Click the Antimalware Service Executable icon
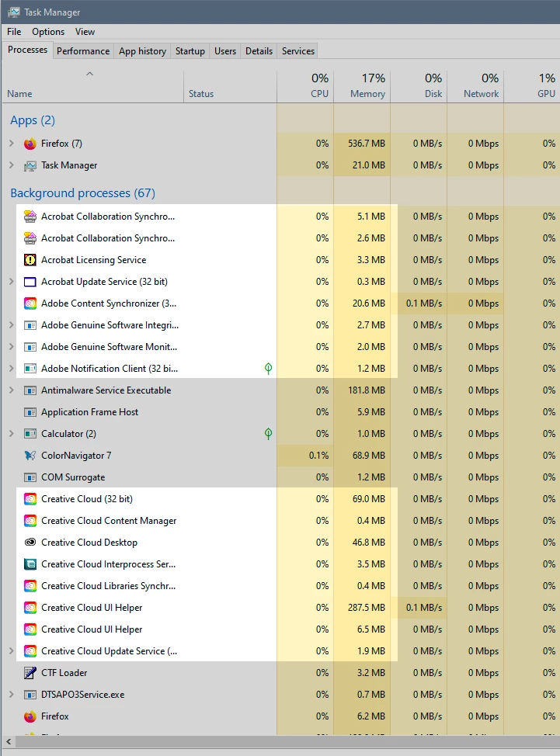This screenshot has height=756, width=560. [30, 390]
